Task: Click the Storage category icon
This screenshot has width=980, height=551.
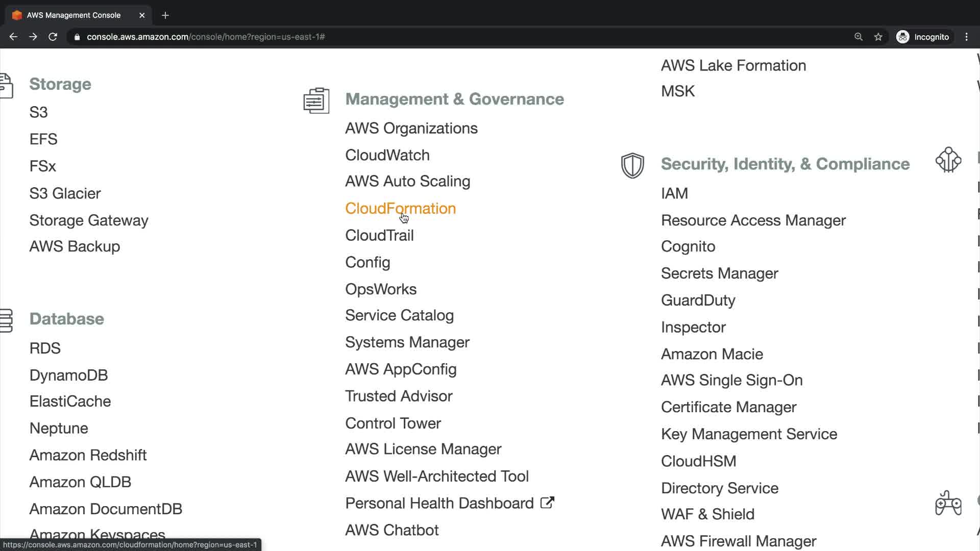Action: (x=6, y=85)
